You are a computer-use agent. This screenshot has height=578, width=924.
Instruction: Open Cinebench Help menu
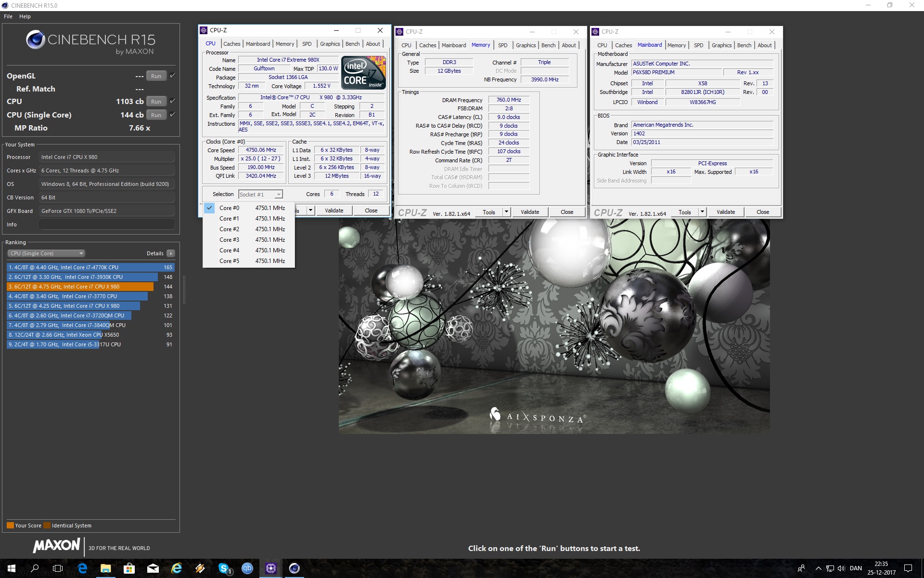tap(25, 16)
